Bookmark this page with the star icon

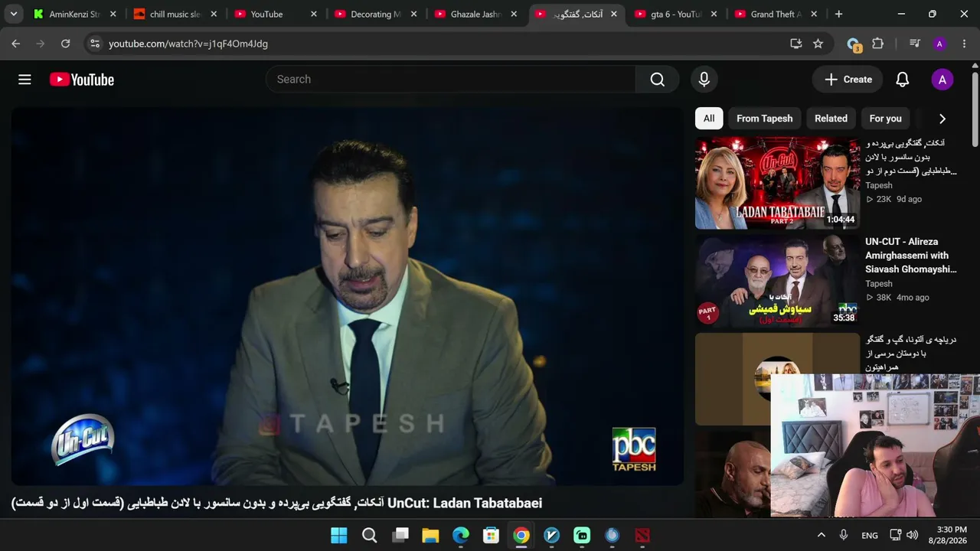[x=818, y=44]
